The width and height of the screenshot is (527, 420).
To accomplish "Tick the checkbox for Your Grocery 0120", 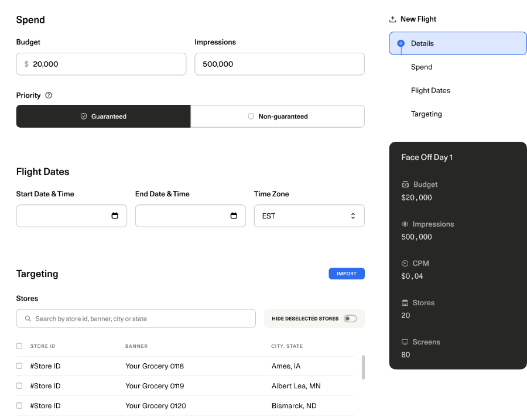I will point(19,406).
